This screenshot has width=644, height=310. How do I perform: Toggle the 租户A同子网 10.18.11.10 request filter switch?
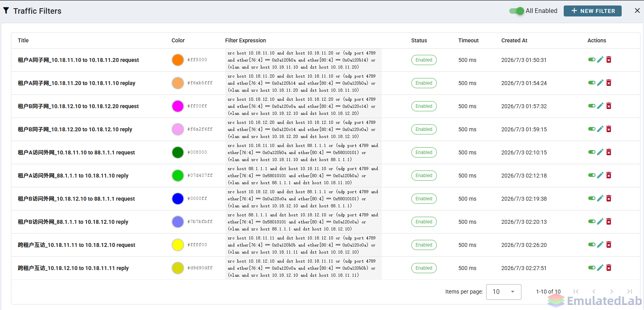592,60
